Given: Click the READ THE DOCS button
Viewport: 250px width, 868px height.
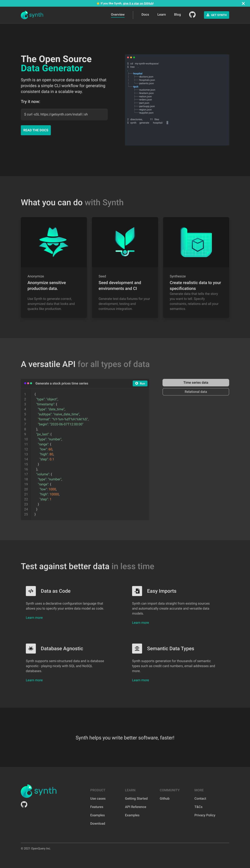Looking at the screenshot, I should click(x=36, y=130).
